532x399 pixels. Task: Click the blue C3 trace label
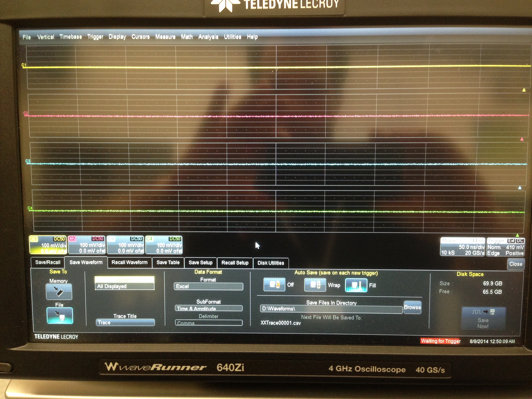(x=28, y=161)
